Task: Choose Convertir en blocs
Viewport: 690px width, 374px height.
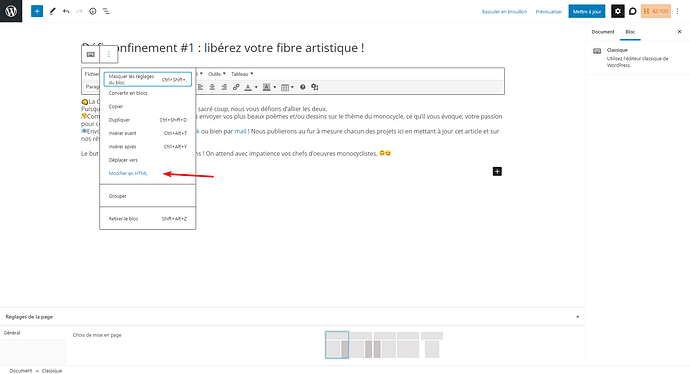Action: [148, 93]
